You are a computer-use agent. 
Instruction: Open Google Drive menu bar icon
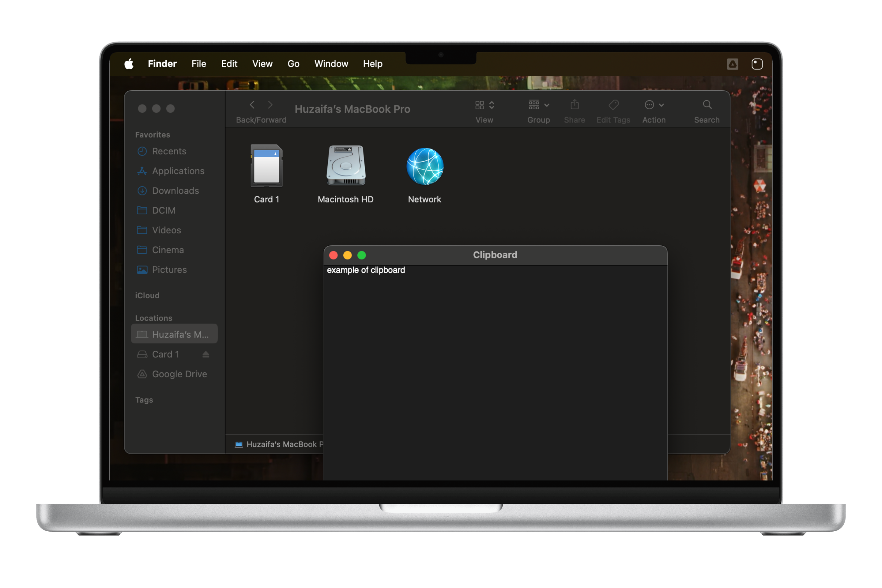click(732, 64)
